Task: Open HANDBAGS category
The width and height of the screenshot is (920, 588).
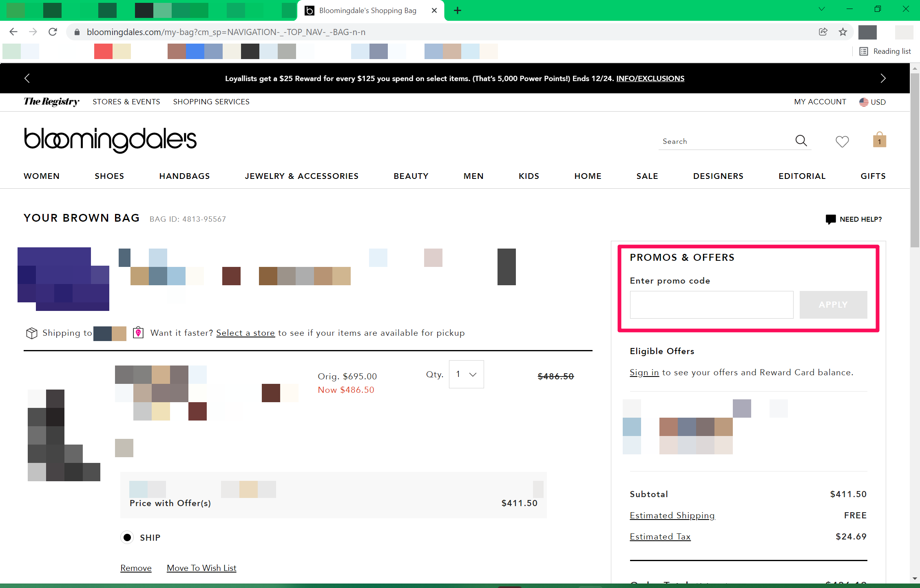Action: tap(184, 176)
